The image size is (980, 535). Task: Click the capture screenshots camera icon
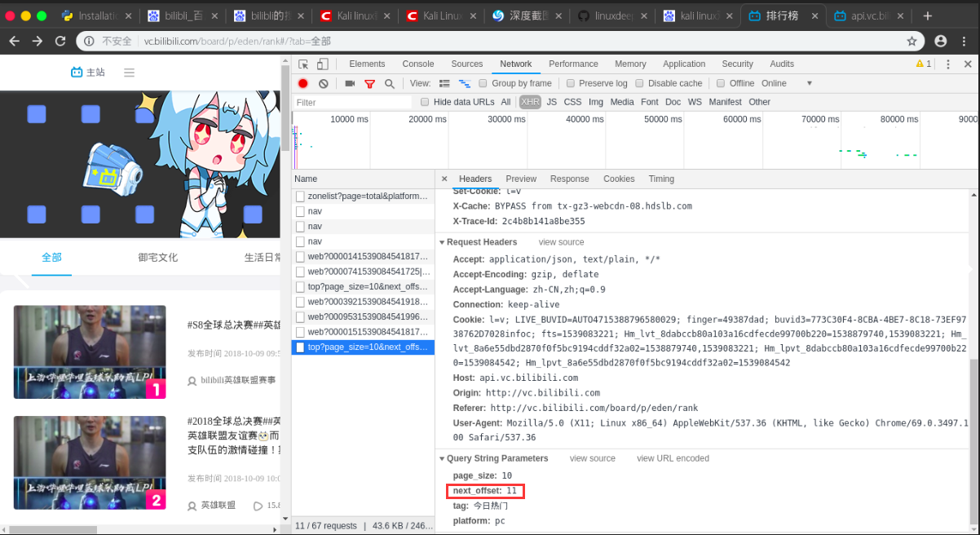[x=350, y=83]
